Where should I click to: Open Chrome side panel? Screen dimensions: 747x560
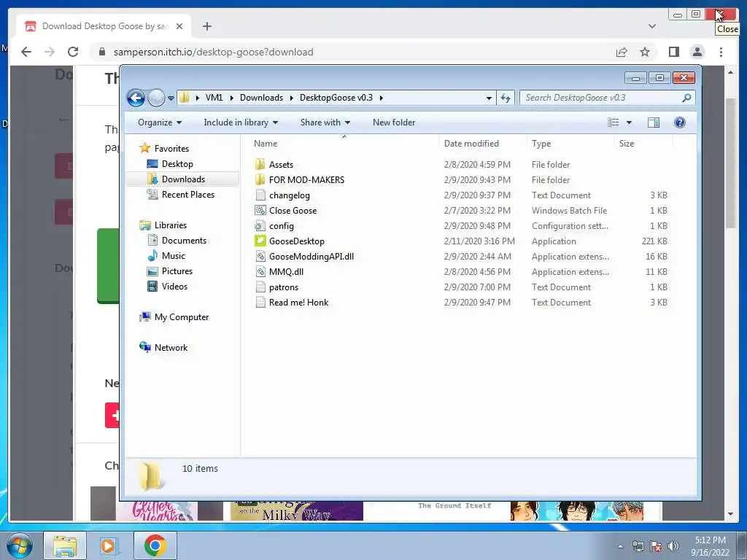tap(673, 52)
